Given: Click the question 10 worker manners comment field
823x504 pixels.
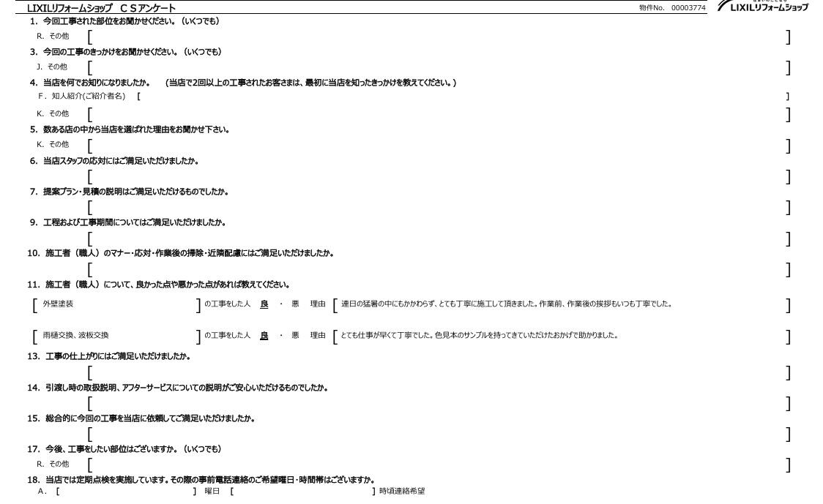Looking at the screenshot, I should click(438, 270).
